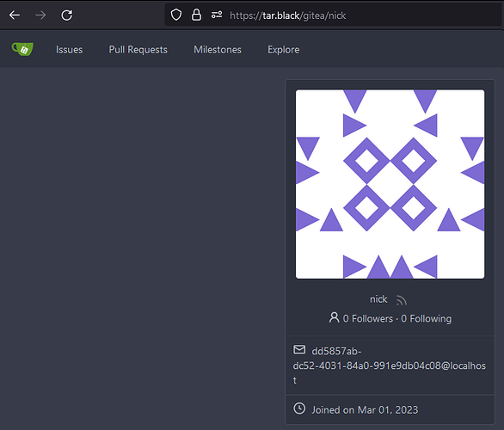Open the site permissions icon in address bar
Screen dimensions: 504x430
[x=217, y=15]
